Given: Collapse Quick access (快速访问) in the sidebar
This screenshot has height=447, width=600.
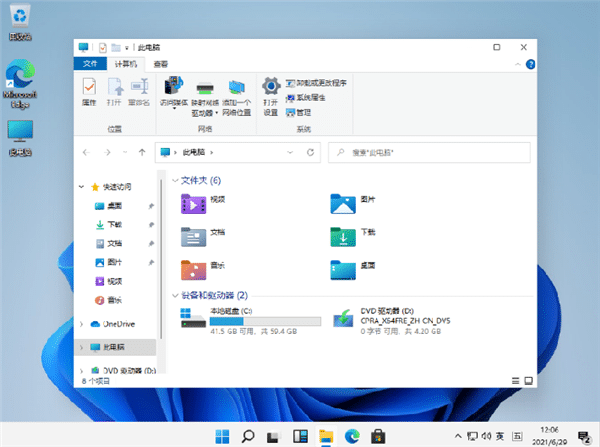Looking at the screenshot, I should (81, 187).
